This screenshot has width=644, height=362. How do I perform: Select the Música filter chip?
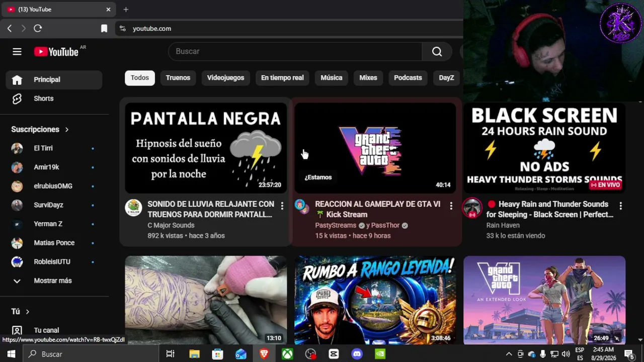pyautogui.click(x=332, y=78)
